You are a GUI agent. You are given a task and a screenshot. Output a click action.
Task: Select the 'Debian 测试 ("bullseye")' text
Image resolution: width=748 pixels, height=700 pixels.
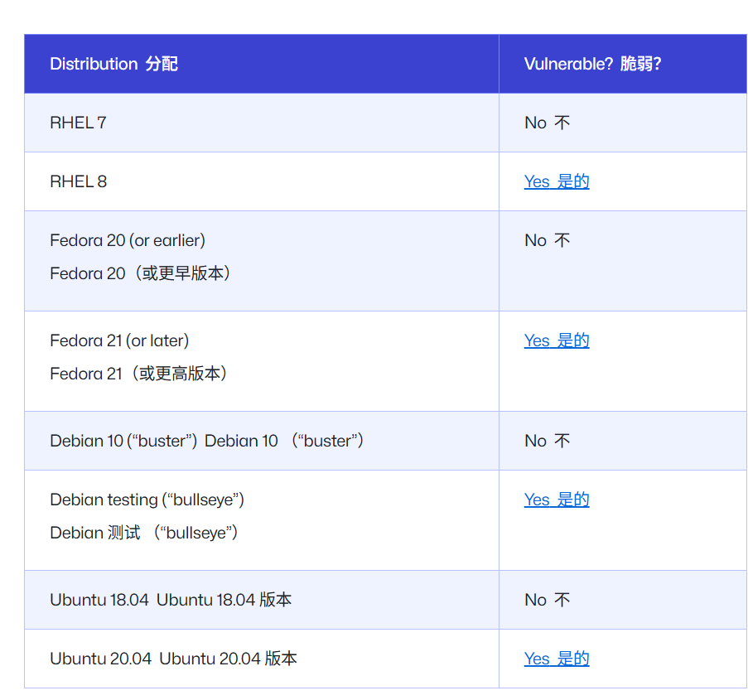tap(144, 533)
